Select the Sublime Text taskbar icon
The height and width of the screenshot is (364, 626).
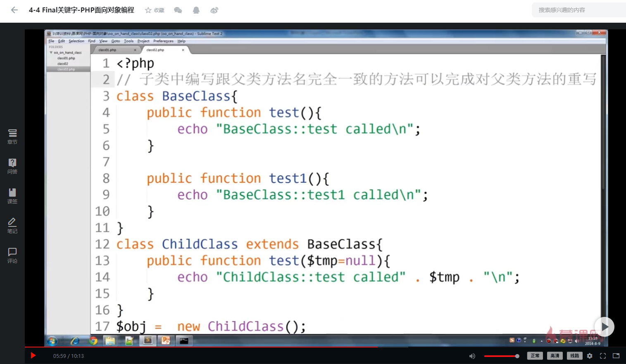click(148, 341)
